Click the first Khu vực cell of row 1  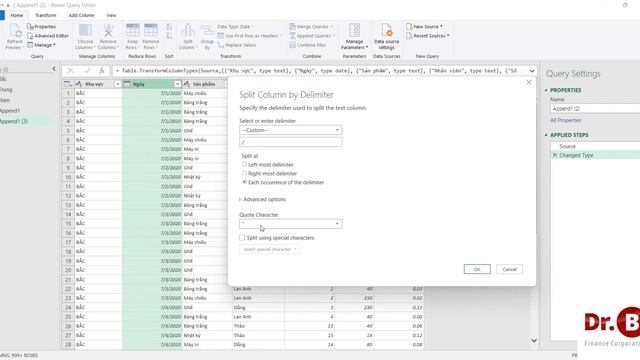[98, 93]
